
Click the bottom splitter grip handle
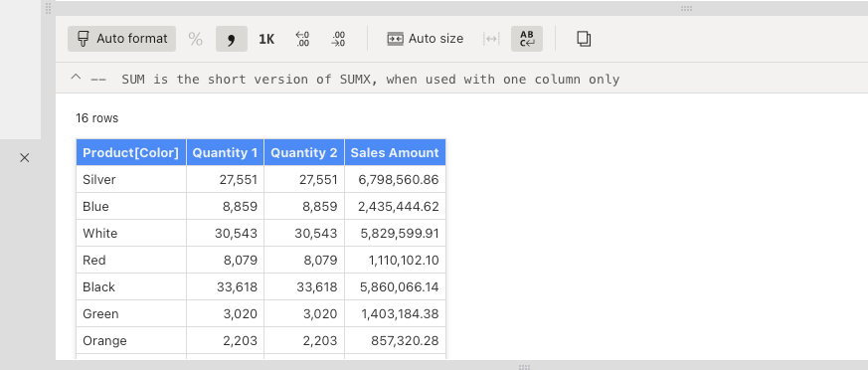tap(524, 367)
